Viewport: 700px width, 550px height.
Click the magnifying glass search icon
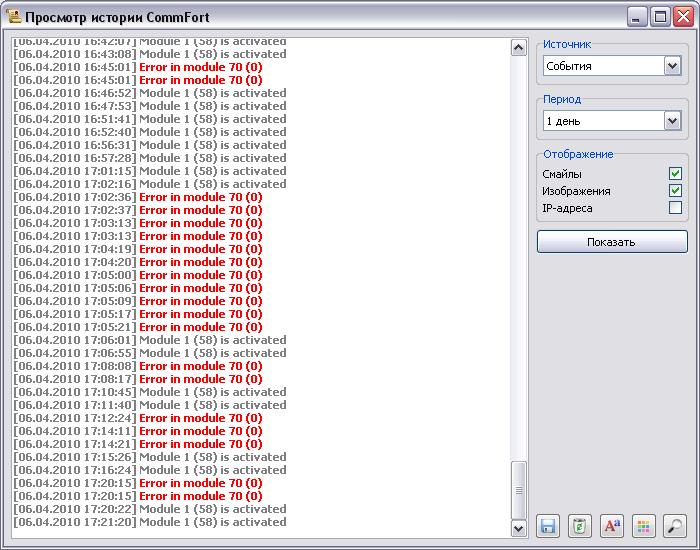pyautogui.click(x=675, y=526)
